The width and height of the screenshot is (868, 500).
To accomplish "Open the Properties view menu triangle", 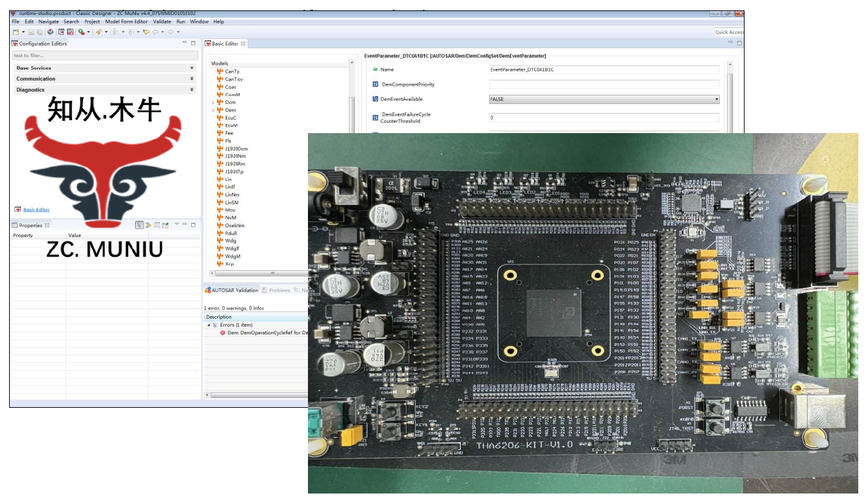I will [176, 225].
